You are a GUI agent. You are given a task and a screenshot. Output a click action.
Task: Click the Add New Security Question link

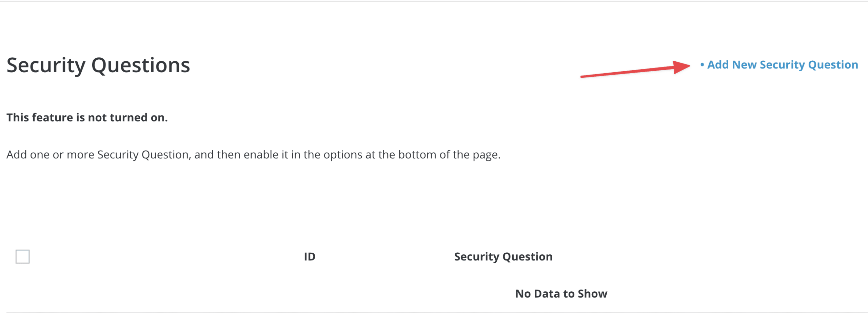pyautogui.click(x=782, y=64)
